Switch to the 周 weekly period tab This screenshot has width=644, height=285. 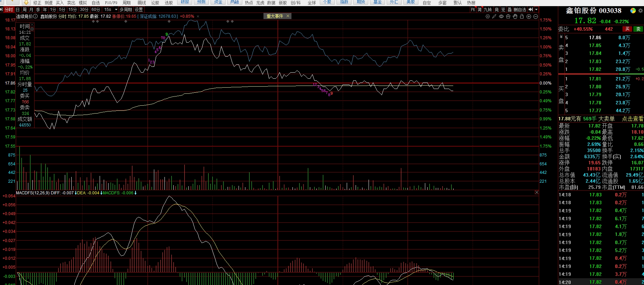click(x=25, y=10)
